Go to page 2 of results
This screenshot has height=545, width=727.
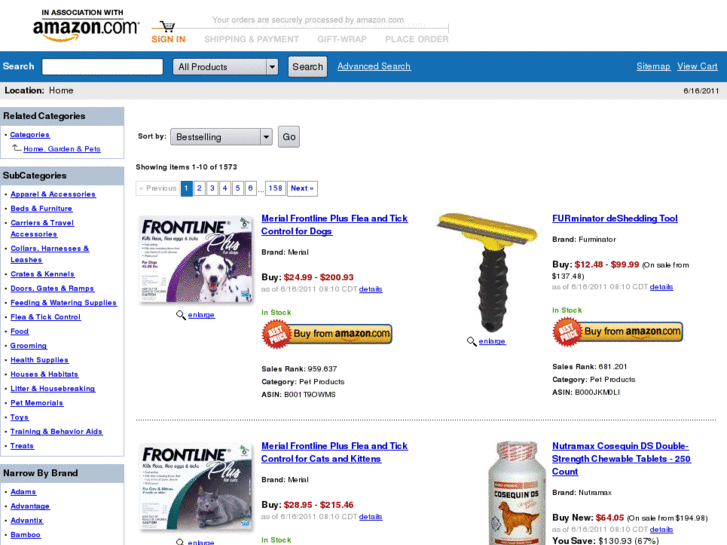pos(199,188)
